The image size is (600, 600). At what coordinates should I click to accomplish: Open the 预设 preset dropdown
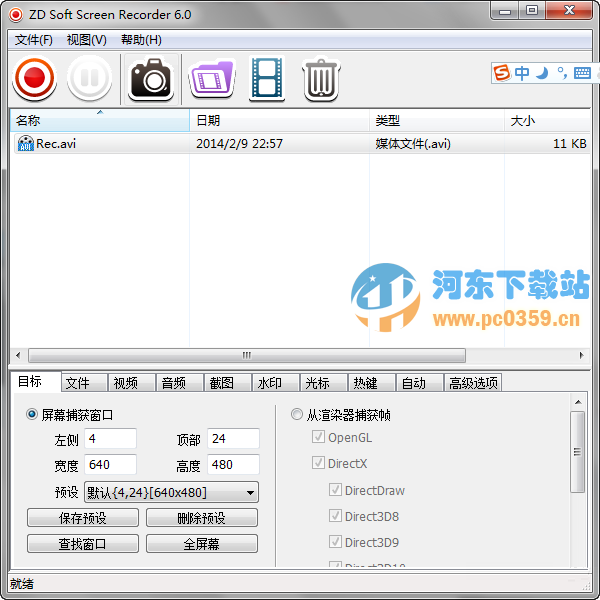[x=171, y=492]
